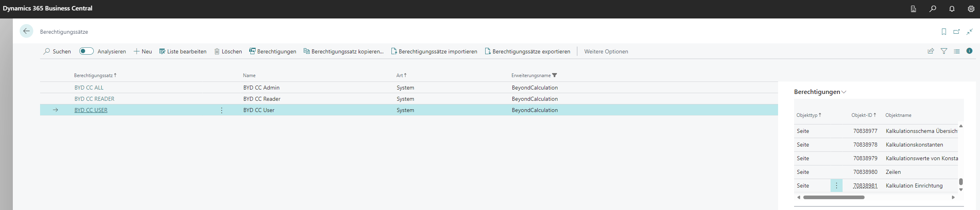This screenshot has height=210, width=980.
Task: Click Berechtigungssatz kopieren
Action: pos(343,51)
